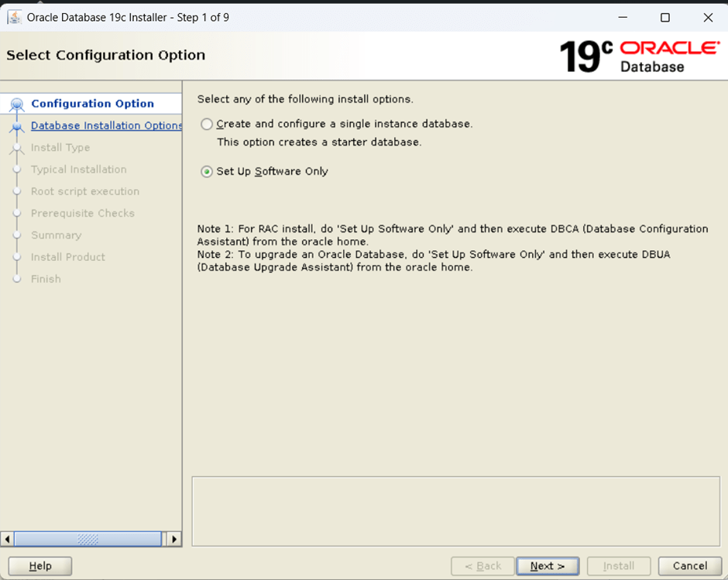
Task: Select the 'Set Up Software Only' option
Action: [x=207, y=172]
